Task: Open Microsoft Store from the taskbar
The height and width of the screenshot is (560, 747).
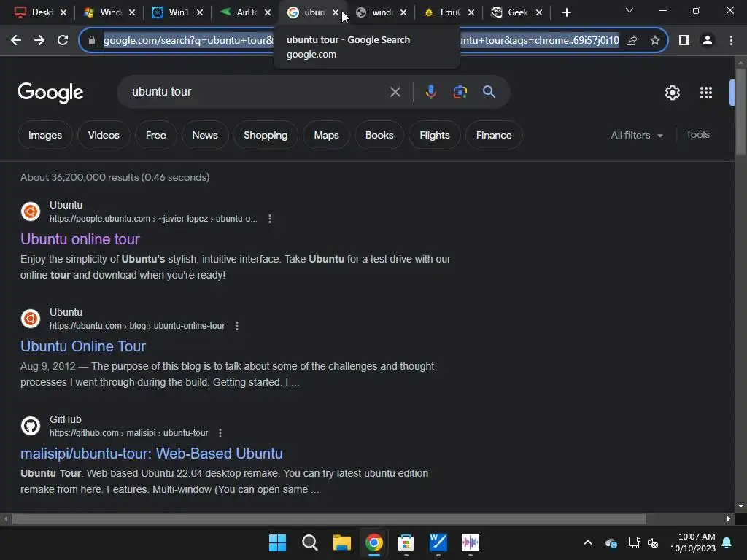Action: (406, 542)
